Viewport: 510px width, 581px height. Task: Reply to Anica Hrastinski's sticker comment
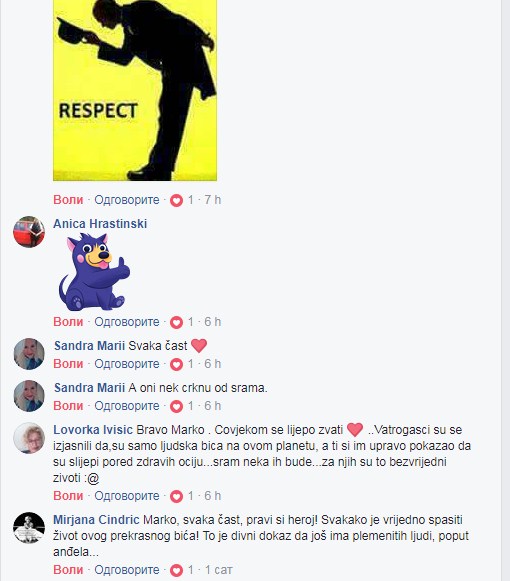[127, 322]
